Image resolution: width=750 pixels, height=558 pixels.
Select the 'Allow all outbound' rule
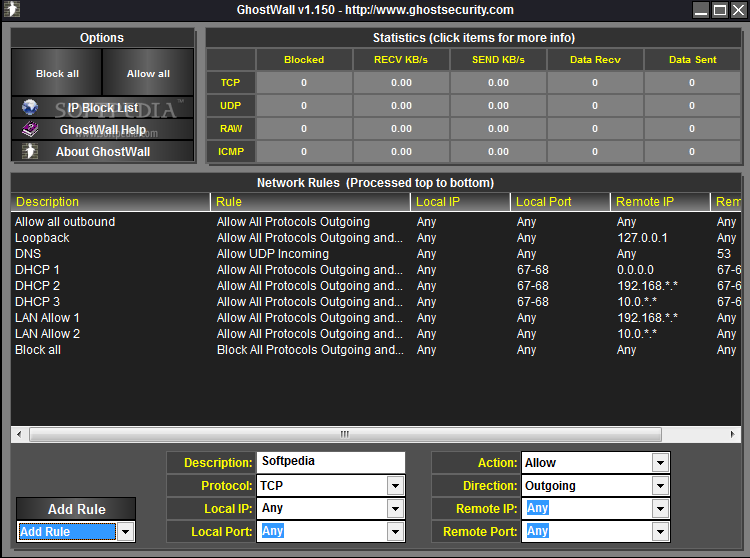click(376, 222)
